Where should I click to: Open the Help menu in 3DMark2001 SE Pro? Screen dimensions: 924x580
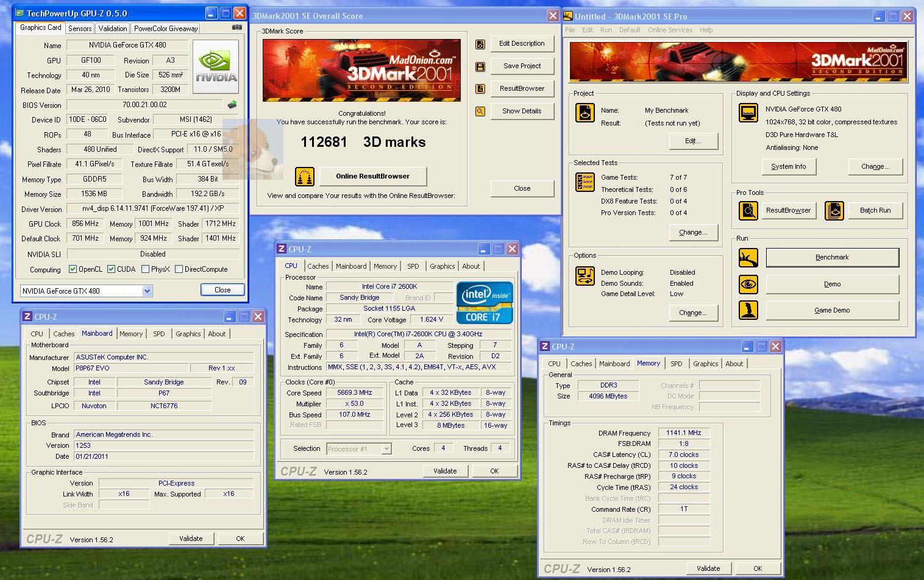(706, 30)
